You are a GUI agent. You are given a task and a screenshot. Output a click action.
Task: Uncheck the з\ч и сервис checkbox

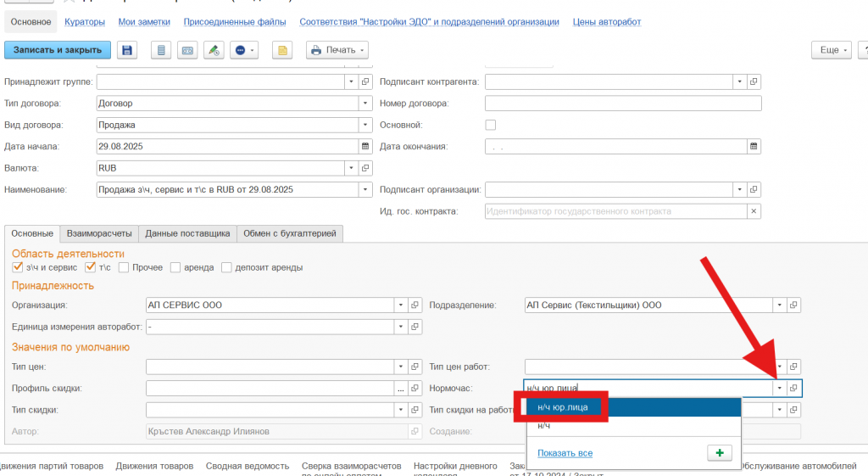click(x=18, y=267)
